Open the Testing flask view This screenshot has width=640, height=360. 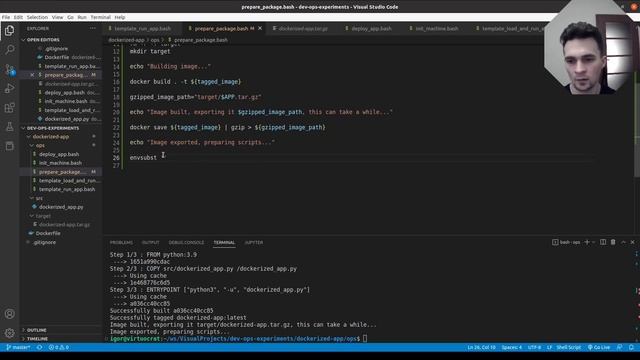(9, 127)
